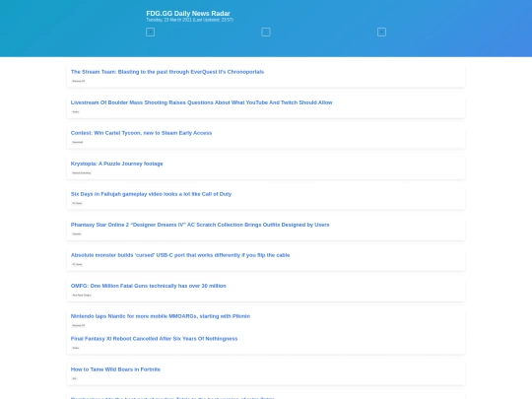Click the middle square icon in the header
The width and height of the screenshot is (532, 399).
pyautogui.click(x=266, y=32)
